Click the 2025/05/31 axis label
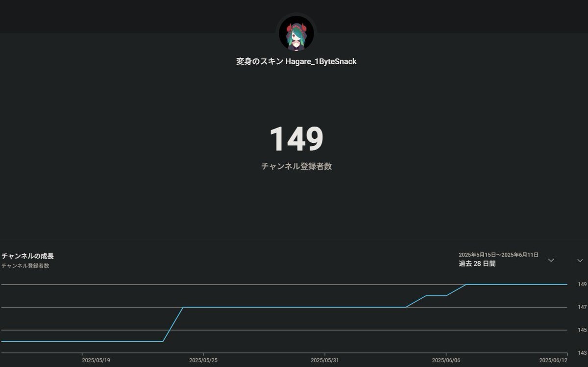588x367 pixels. (x=325, y=360)
